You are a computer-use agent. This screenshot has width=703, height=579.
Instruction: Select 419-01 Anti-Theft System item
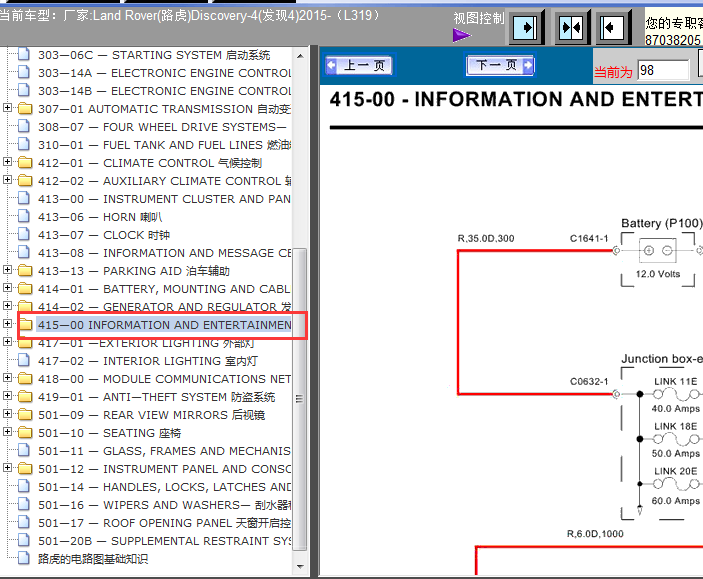(x=156, y=397)
